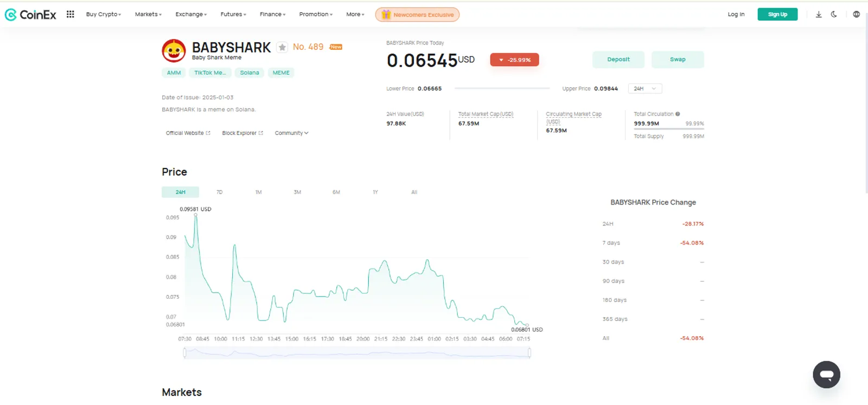Screen dimensions: 868x405
Task: Open the apps grid menu icon
Action: coord(71,14)
